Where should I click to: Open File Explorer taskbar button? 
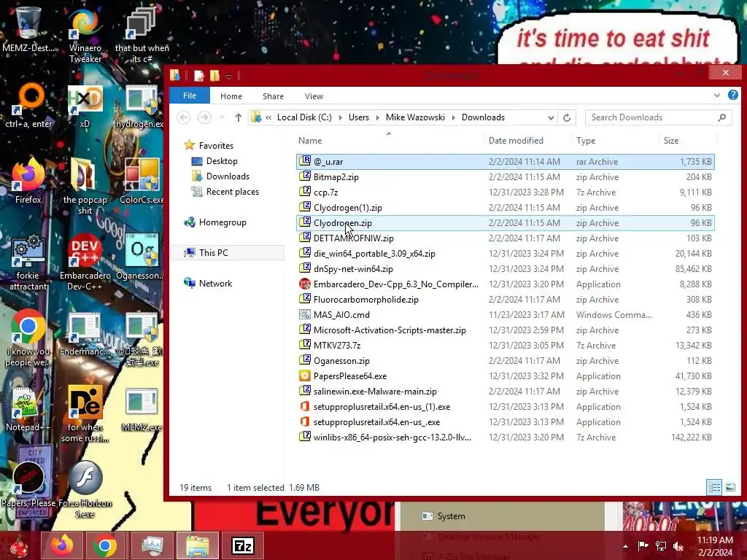[x=197, y=545]
